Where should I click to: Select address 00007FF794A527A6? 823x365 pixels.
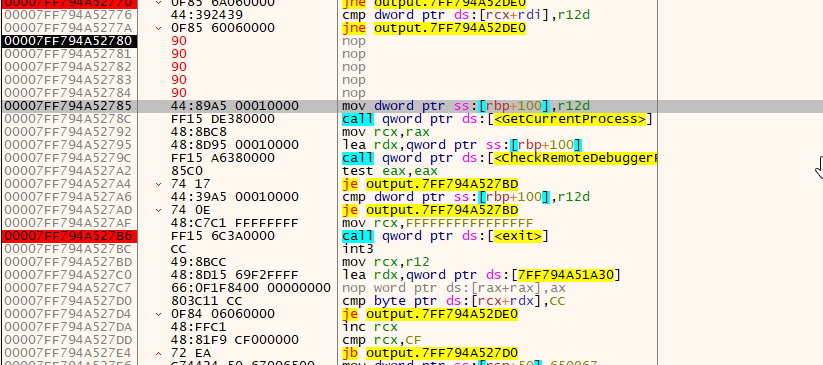click(x=68, y=197)
